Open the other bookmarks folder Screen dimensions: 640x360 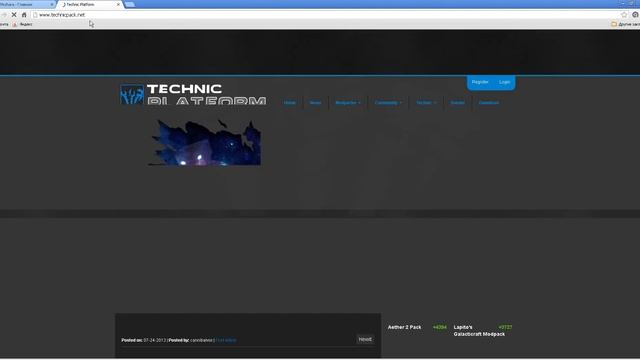[625, 24]
